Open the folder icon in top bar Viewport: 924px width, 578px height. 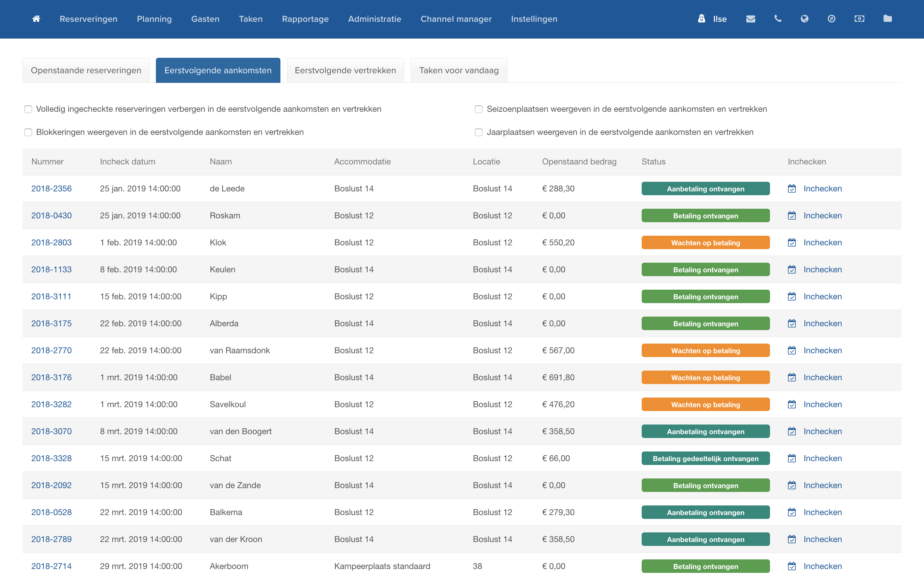click(x=888, y=19)
